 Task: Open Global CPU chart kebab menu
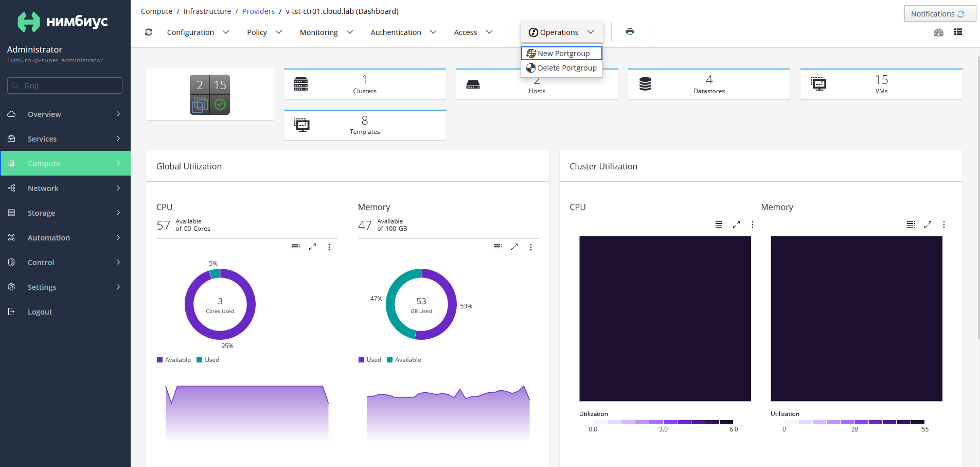click(x=329, y=247)
